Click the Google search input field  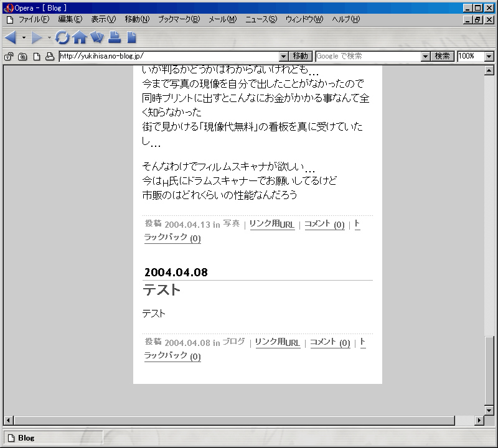(x=369, y=56)
